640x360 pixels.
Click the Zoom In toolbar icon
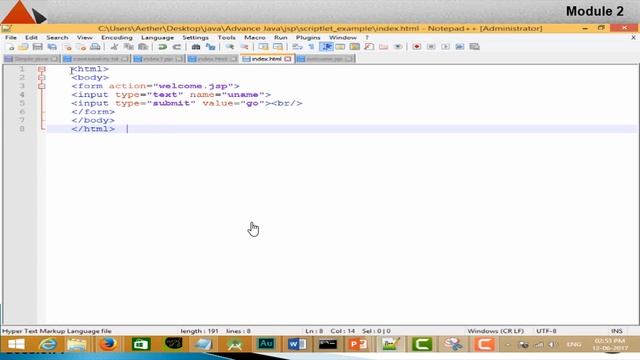230,47
